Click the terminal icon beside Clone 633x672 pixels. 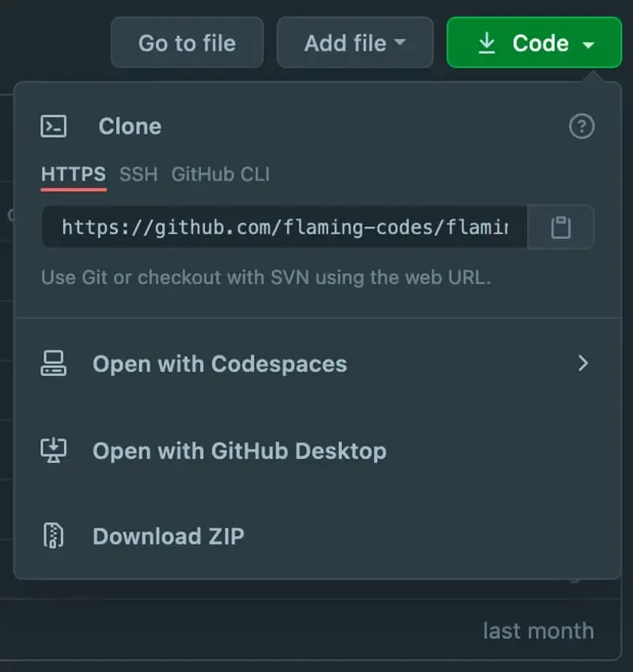[x=54, y=127]
